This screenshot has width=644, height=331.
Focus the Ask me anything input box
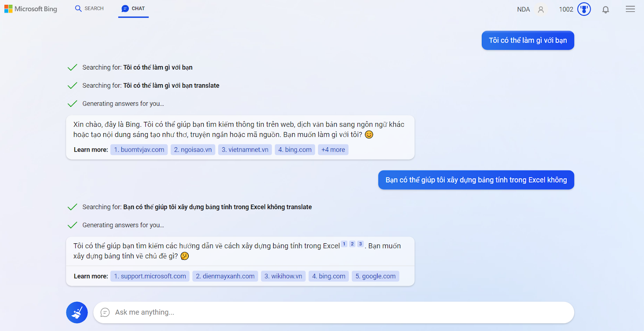(x=334, y=312)
